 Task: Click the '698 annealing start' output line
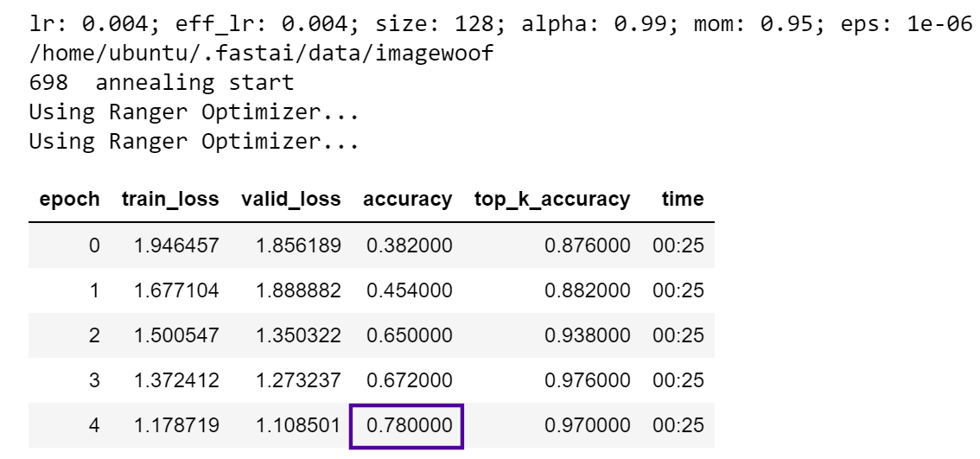[162, 82]
